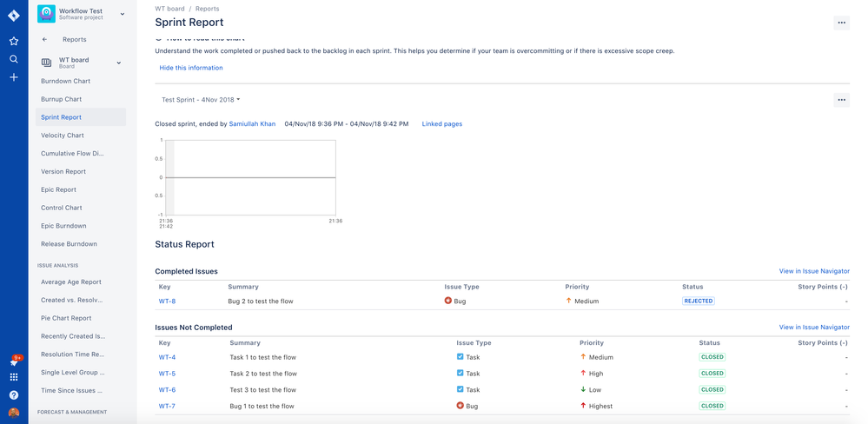This screenshot has height=424, width=868.
Task: Click the Workflow Test project avatar
Action: [x=47, y=14]
